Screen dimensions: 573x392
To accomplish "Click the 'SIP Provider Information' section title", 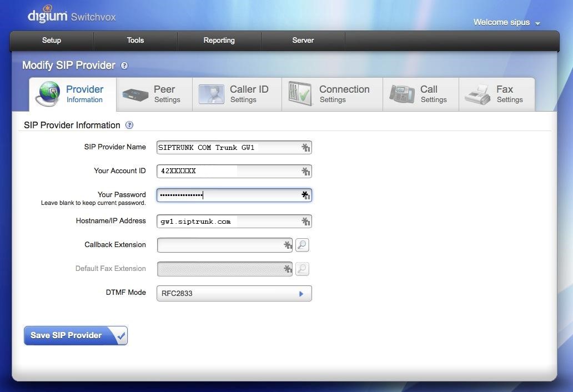I will pyautogui.click(x=72, y=125).
